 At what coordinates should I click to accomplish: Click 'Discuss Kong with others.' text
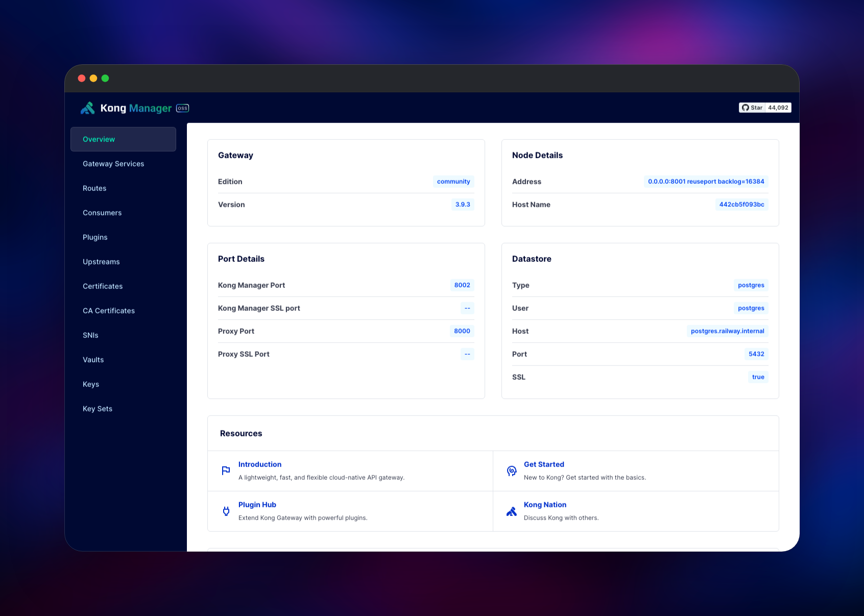[x=561, y=518]
